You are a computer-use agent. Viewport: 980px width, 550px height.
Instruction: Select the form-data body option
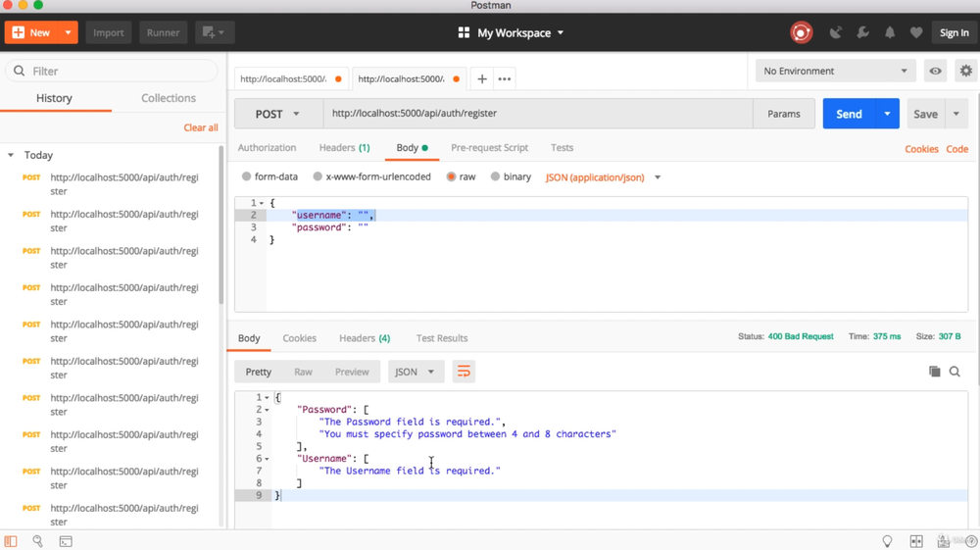tap(247, 177)
